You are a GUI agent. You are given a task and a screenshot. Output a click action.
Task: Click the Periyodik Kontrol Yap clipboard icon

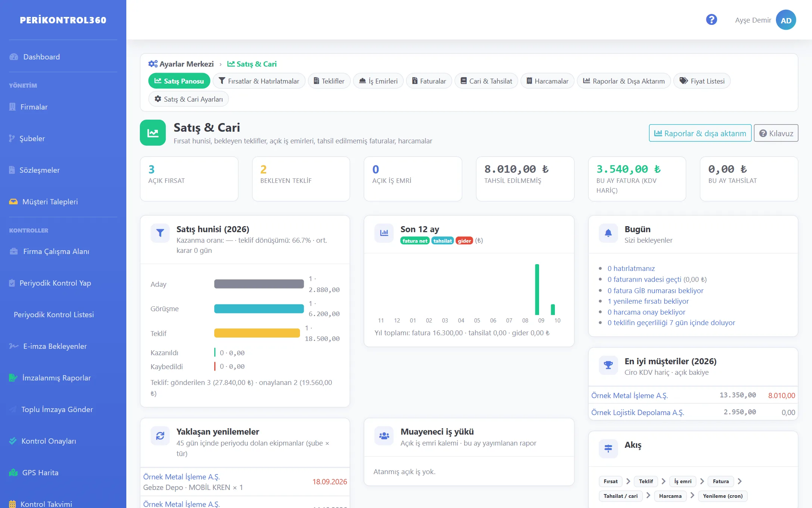[x=12, y=283]
